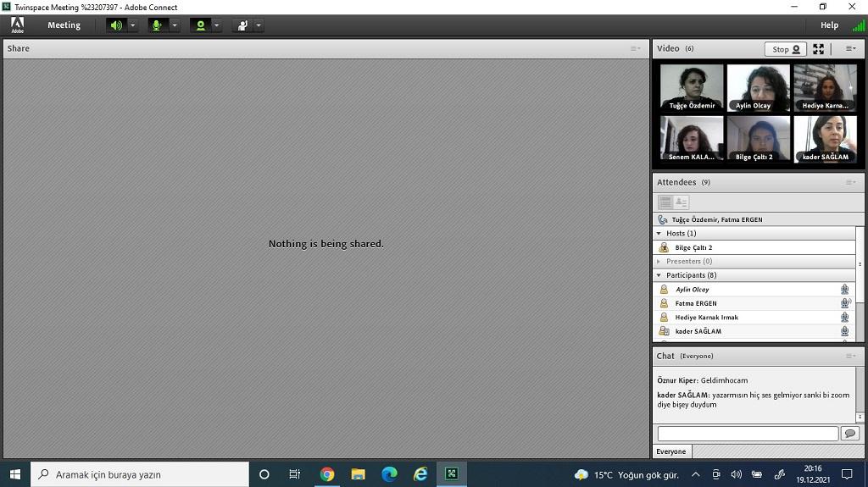Viewport: 868px width, 487px height.
Task: Mute the speaker audio icon
Action: point(116,25)
